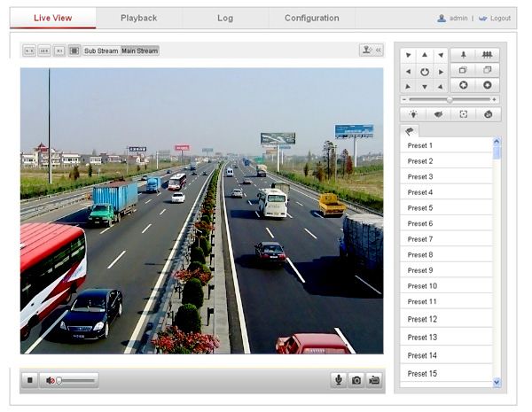Close the iris with Iris- button
532x412 pixels.
pos(487,85)
